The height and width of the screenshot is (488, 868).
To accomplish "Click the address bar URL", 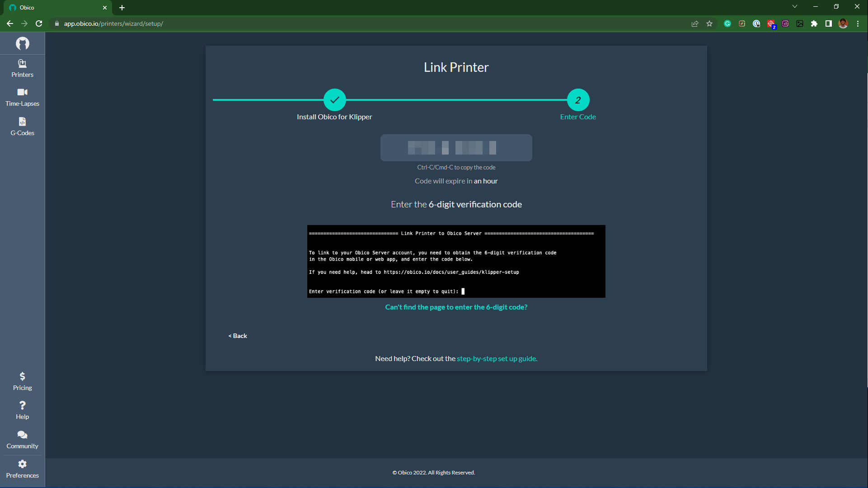I will pyautogui.click(x=113, y=23).
